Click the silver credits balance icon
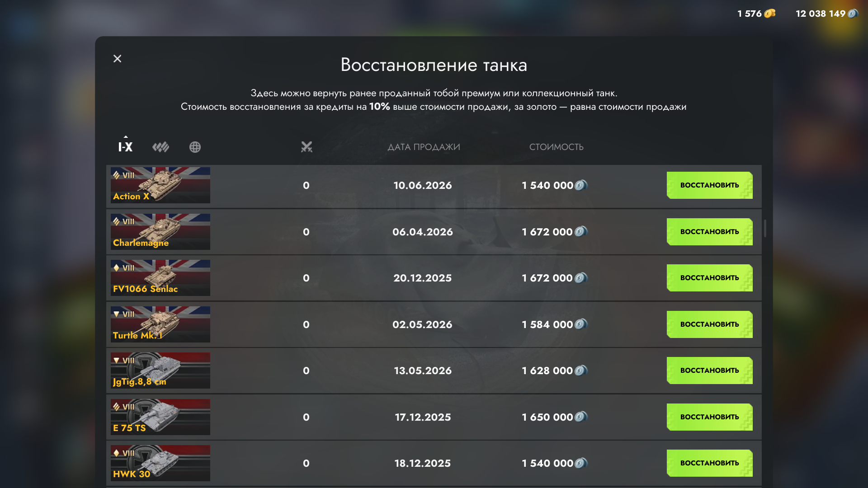 click(853, 14)
